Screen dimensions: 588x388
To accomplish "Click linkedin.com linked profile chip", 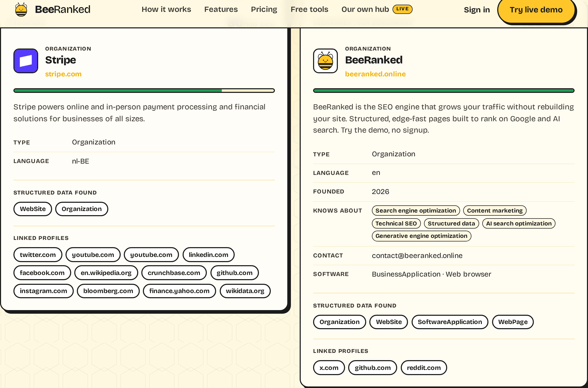I will click(x=209, y=255).
